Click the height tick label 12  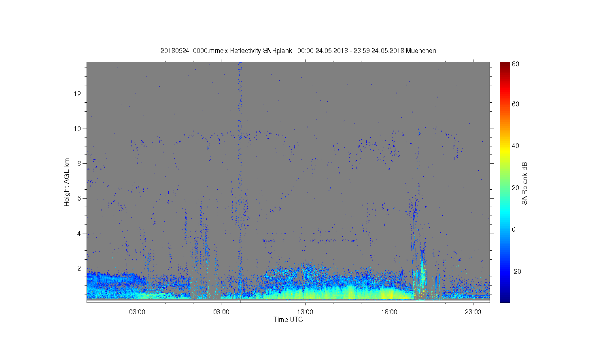[78, 94]
